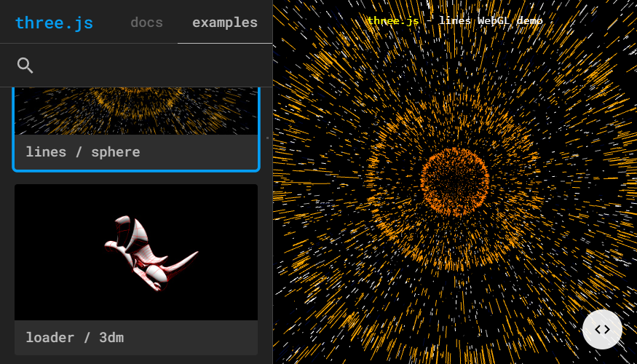The height and width of the screenshot is (364, 637).
Task: Click the 'lines / sphere' caption
Action: point(82,152)
